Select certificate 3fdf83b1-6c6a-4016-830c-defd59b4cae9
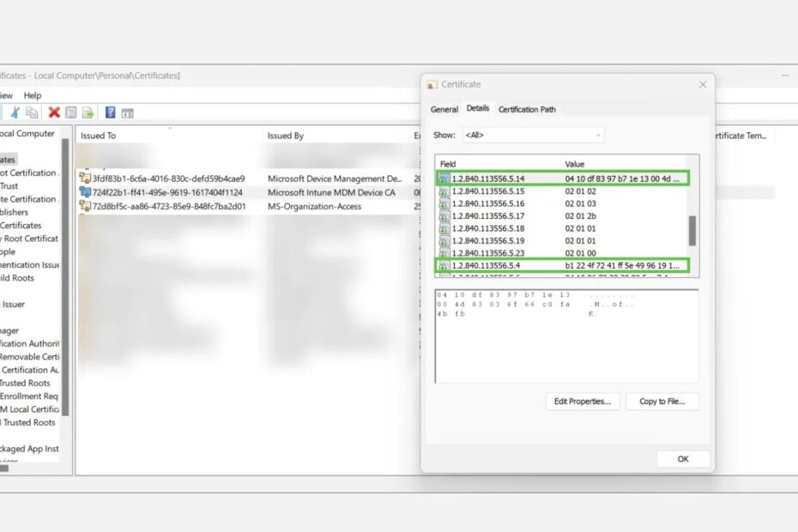Screen dimensions: 798x532 [x=168, y=178]
